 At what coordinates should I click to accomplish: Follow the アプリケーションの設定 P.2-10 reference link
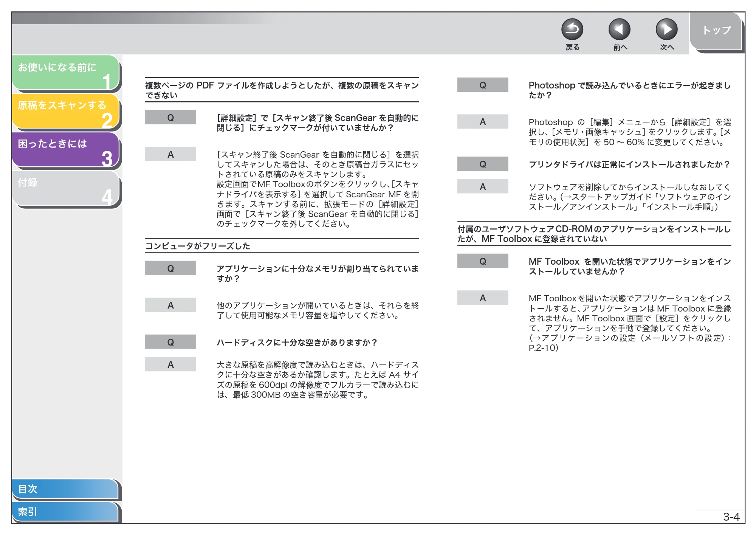click(x=629, y=343)
